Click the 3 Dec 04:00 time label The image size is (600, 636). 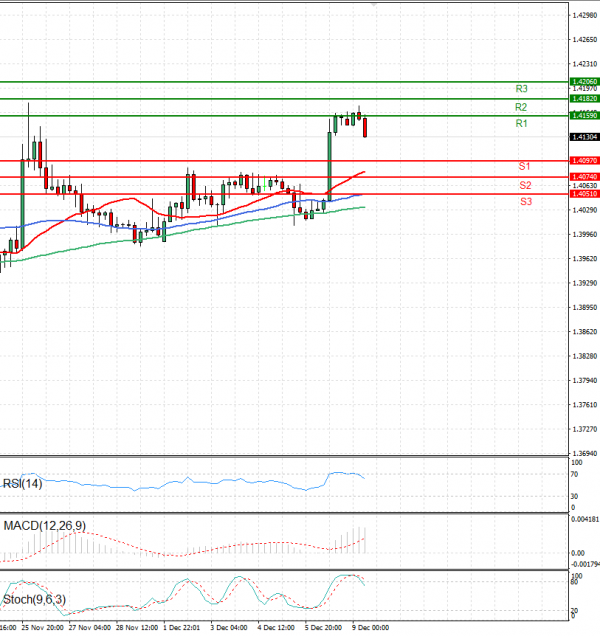229,628
